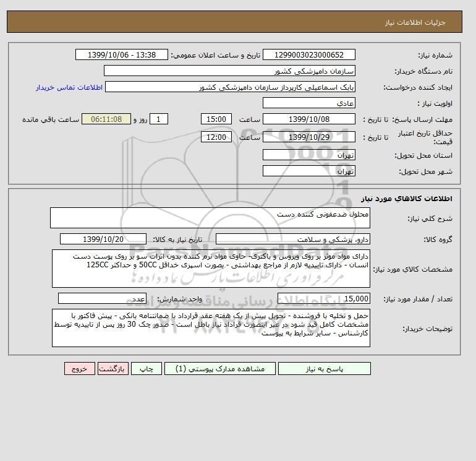Click the شماره نیاز field 1299003023000652

pos(308,54)
